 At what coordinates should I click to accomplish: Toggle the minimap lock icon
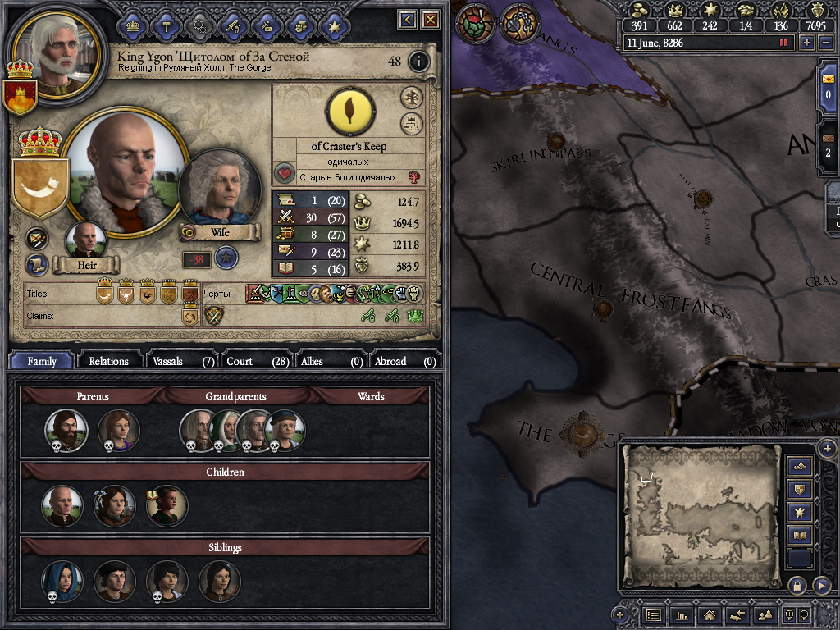(x=797, y=586)
